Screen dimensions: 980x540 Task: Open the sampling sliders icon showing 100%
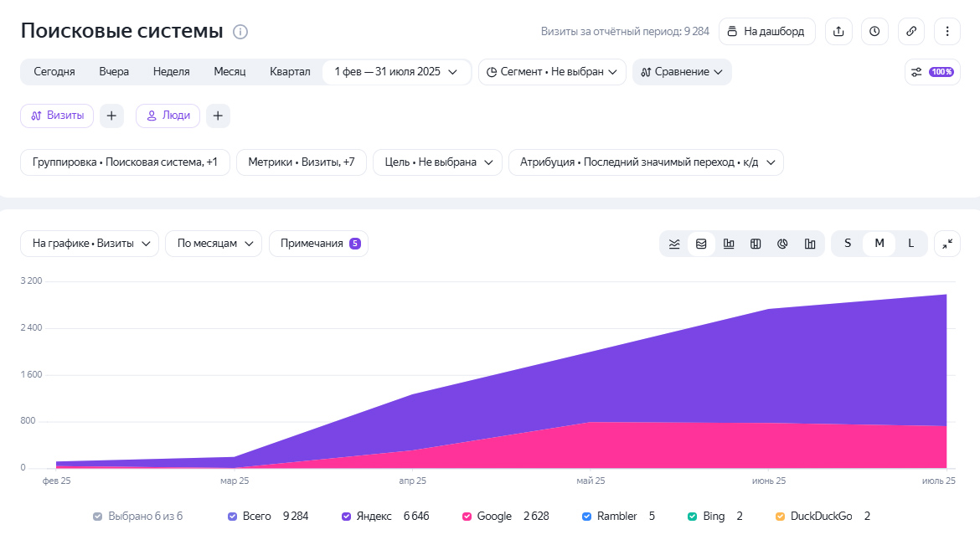[932, 72]
